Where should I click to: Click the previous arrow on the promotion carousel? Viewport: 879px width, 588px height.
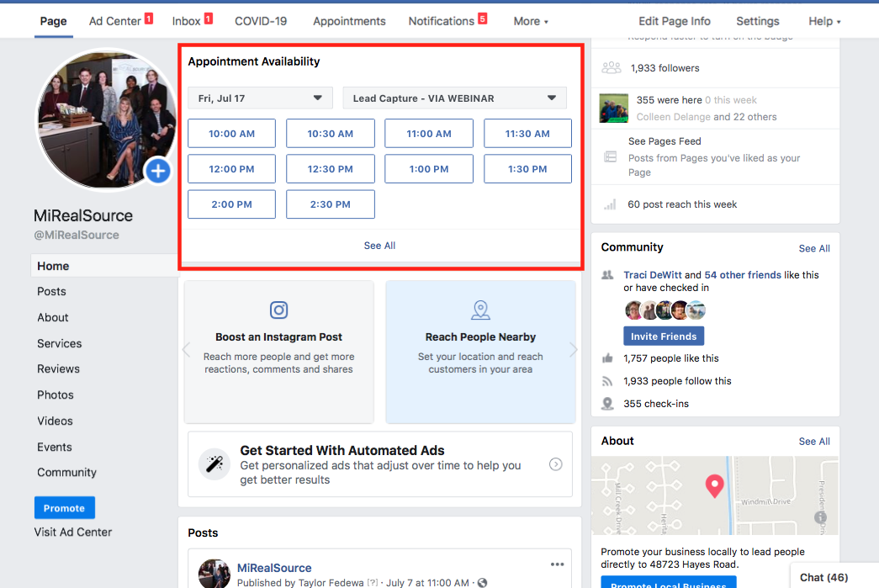click(x=186, y=350)
